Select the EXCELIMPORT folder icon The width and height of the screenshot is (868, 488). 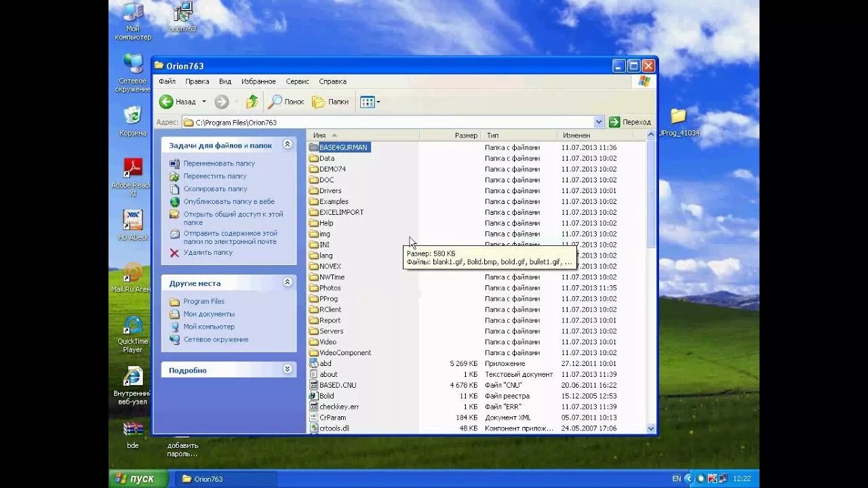tap(313, 212)
